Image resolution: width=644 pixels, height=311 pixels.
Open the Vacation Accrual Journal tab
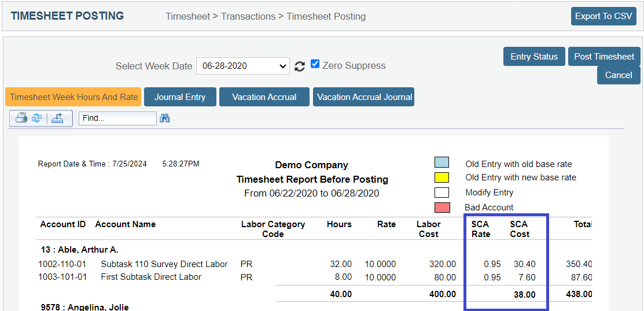(363, 97)
